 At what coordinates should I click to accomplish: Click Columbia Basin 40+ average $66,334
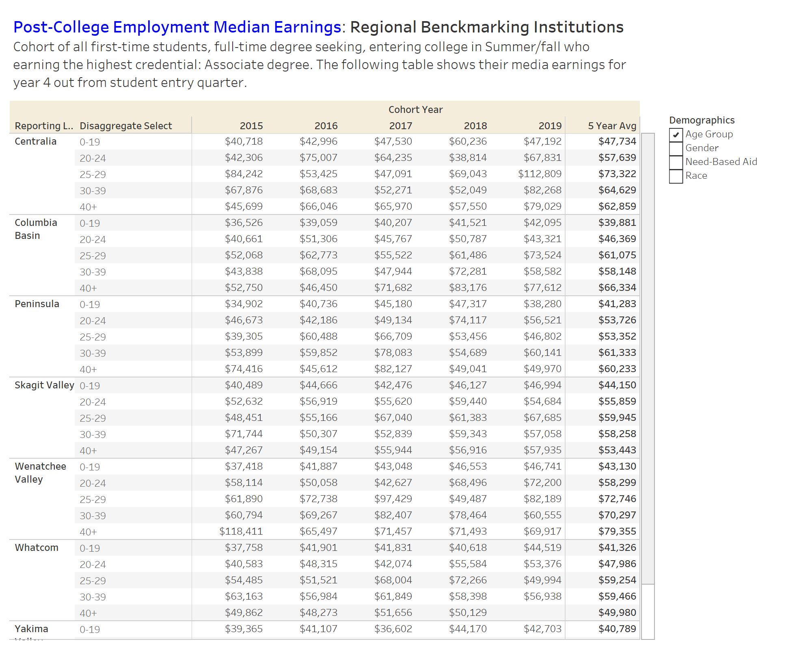click(x=617, y=288)
